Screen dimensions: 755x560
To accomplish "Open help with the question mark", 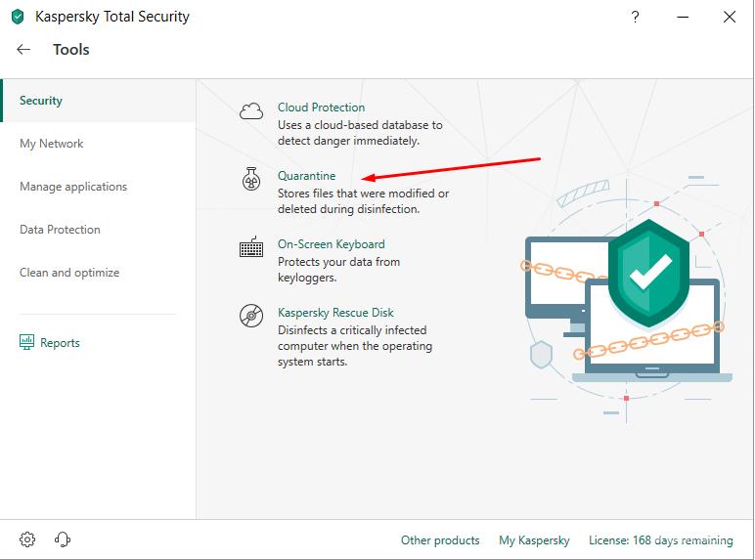I will pyautogui.click(x=635, y=17).
